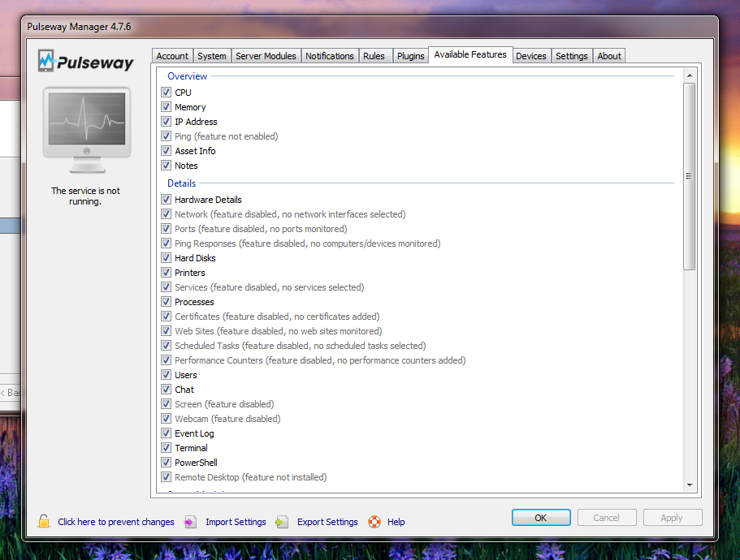Click the heartbeat monitor image
This screenshot has width=740, height=560.
(87, 130)
